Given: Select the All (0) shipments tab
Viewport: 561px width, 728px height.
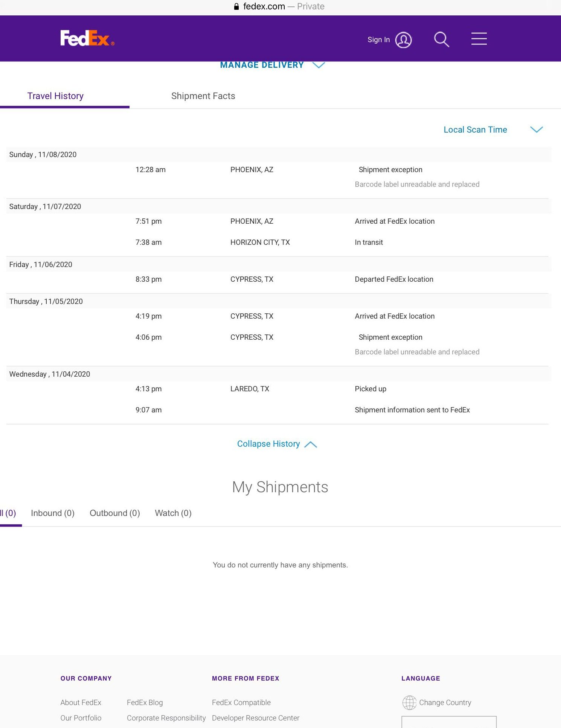Looking at the screenshot, I should point(8,513).
